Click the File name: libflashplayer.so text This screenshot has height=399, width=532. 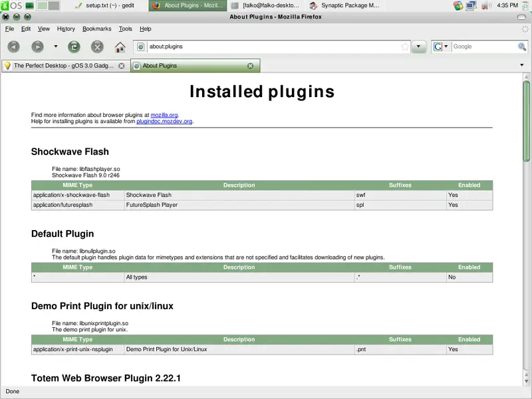(86, 169)
